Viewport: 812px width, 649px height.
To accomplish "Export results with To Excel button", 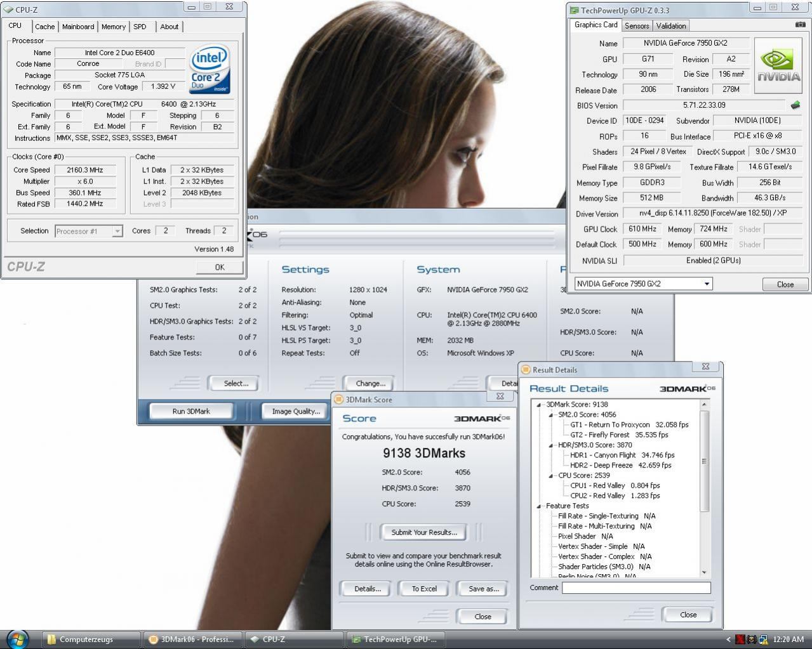I will [424, 589].
